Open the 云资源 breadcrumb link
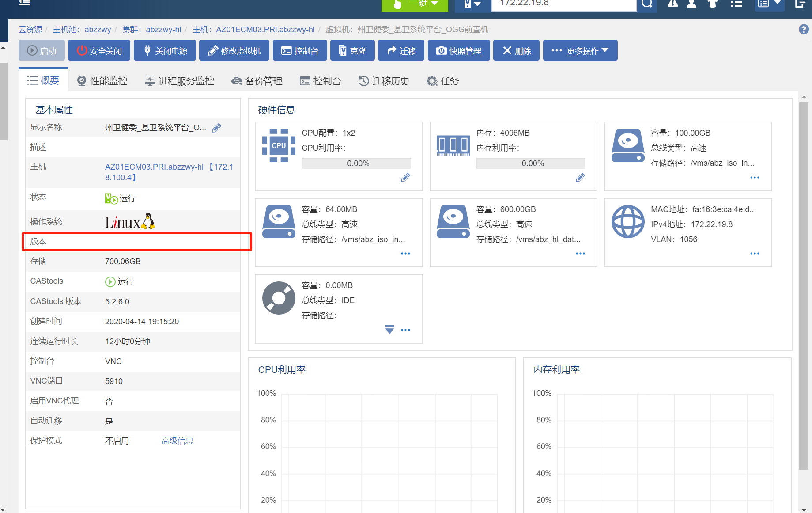The height and width of the screenshot is (513, 812). click(x=30, y=30)
